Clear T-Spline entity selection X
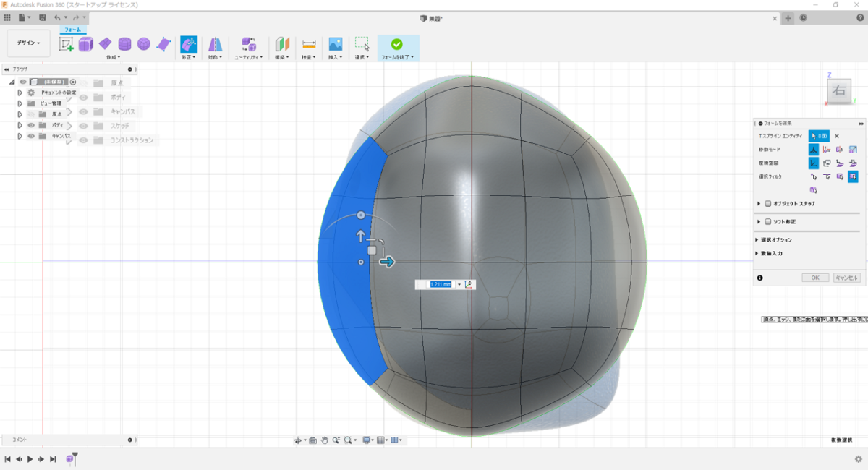This screenshot has height=470, width=868. 837,136
